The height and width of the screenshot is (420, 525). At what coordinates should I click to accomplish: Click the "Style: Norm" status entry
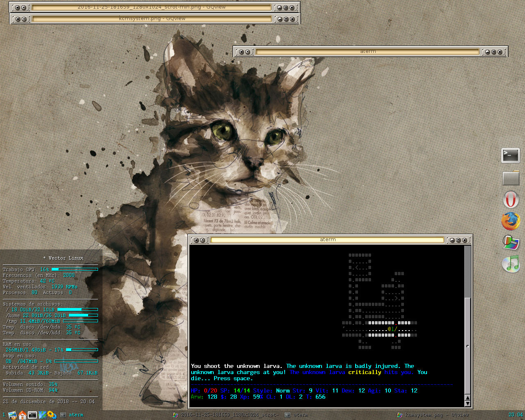271,391
